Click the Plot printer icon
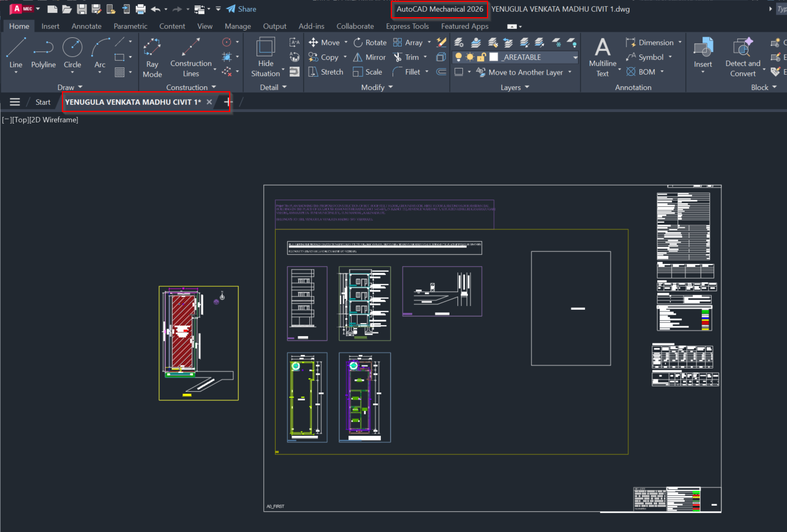Image resolution: width=787 pixels, height=532 pixels. click(x=140, y=9)
